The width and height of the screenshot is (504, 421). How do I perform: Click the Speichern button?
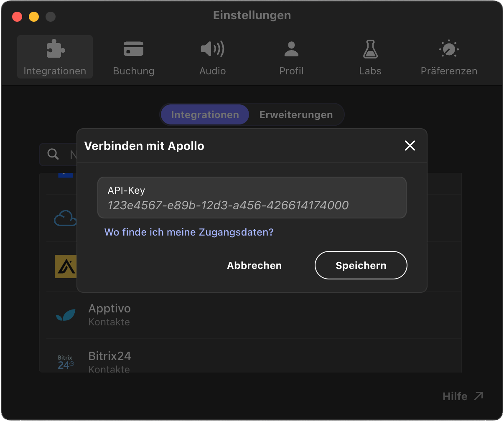click(x=361, y=265)
